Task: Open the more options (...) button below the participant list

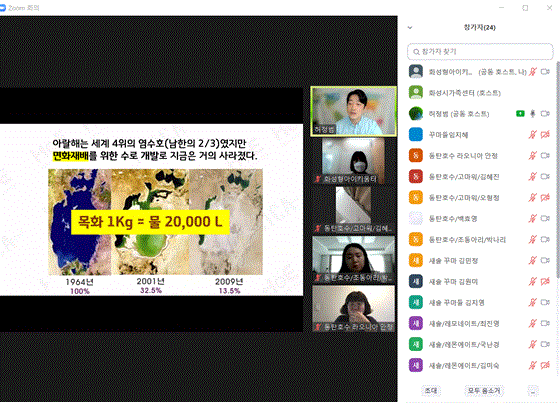Action: [x=533, y=391]
